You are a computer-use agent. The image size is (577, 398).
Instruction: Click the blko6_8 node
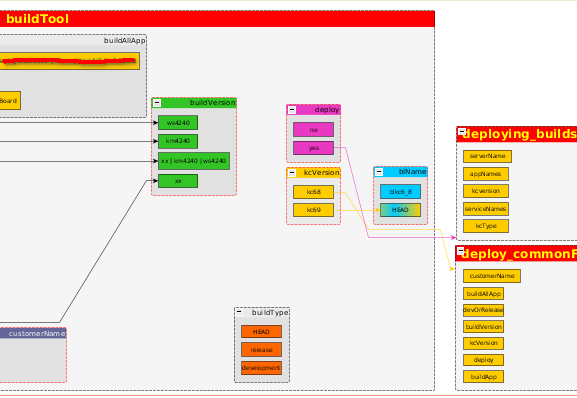pyautogui.click(x=400, y=192)
